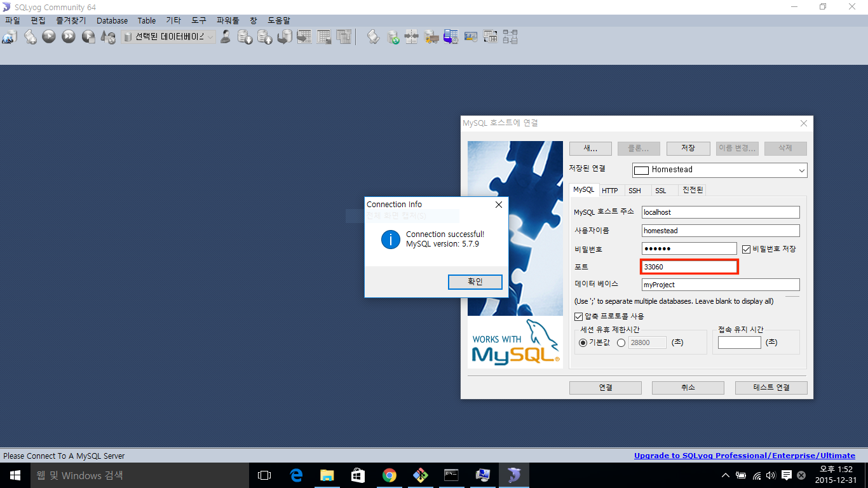This screenshot has width=868, height=488.
Task: Click the new connection toolbar icon
Action: coord(10,37)
